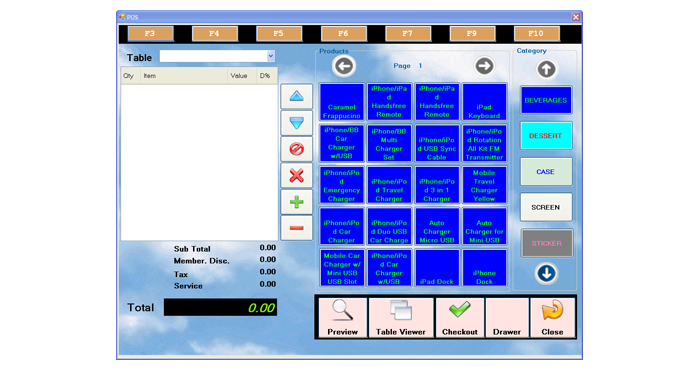The width and height of the screenshot is (700, 371).
Task: Open the Table Viewer
Action: pos(400,317)
